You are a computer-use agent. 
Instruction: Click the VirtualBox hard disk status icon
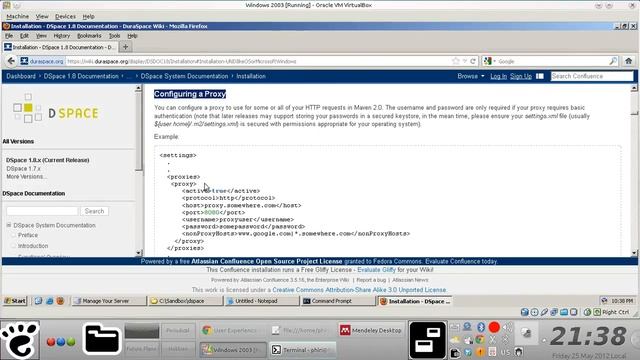[525, 312]
